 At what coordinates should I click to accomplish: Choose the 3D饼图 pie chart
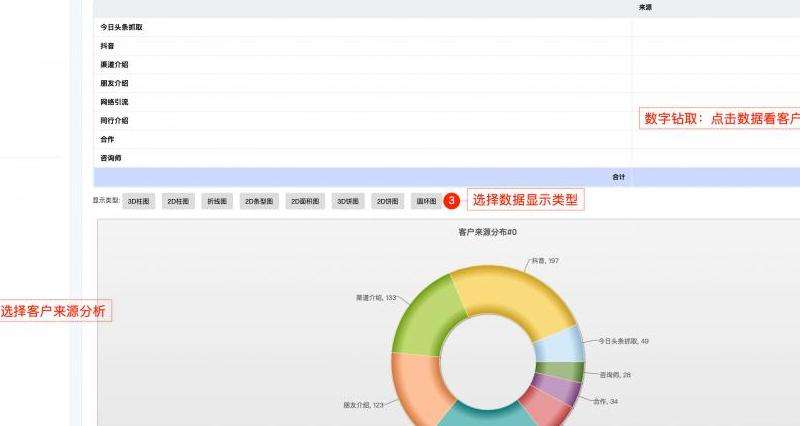[347, 201]
